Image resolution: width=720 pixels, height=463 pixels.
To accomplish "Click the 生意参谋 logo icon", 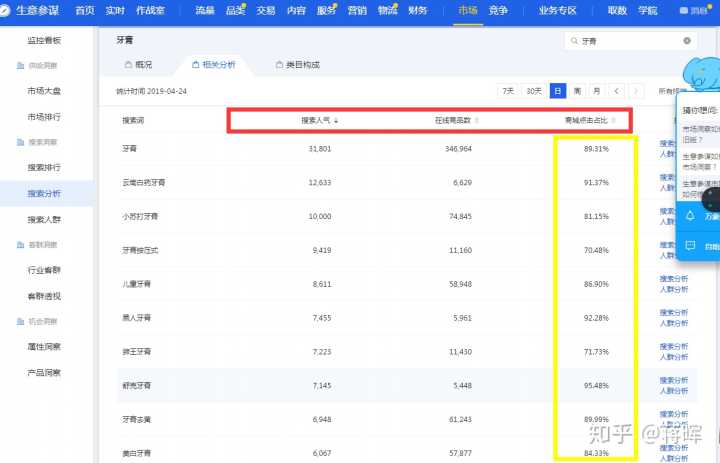I will 8,10.
